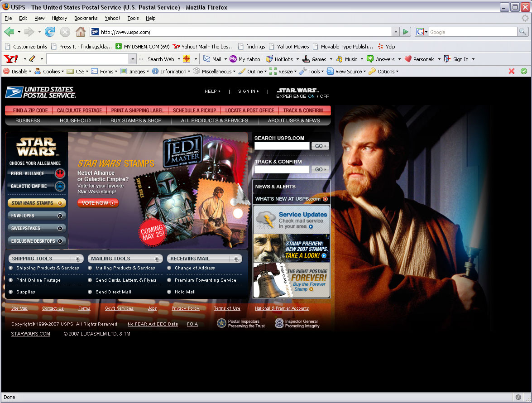Open the History menu
532x403 pixels.
(x=59, y=18)
